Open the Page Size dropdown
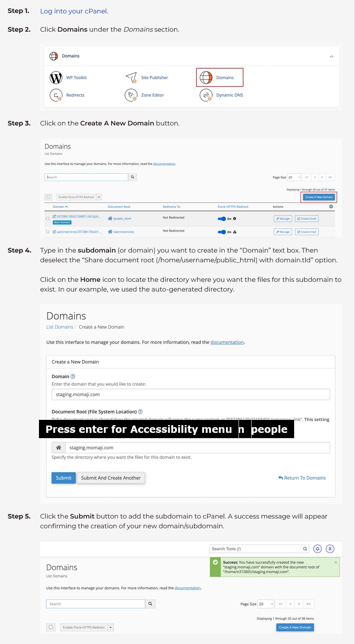This screenshot has height=644, width=355. 294,177
